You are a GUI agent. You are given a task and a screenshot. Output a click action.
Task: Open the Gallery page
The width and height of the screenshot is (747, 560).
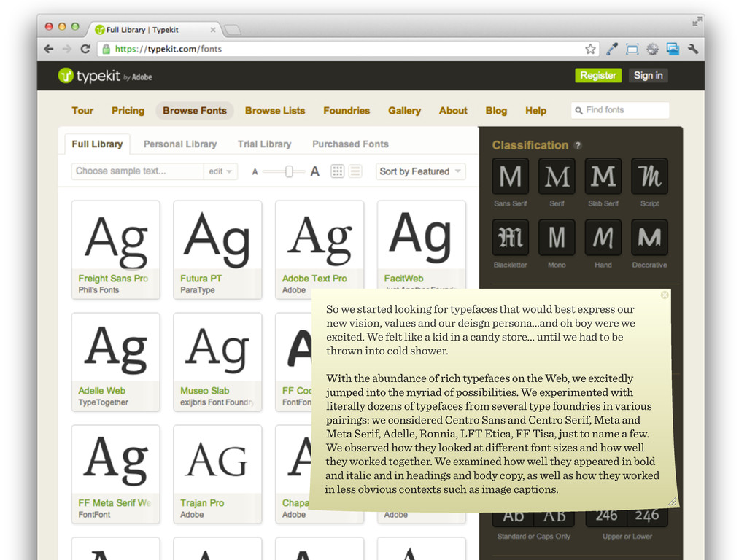coord(404,111)
